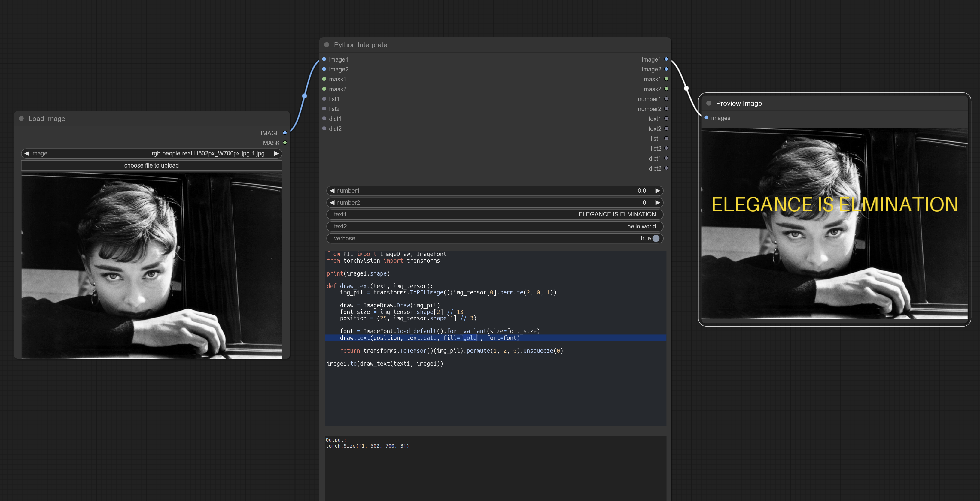Click the image1 input socket on Python Interpreter
This screenshot has width=980, height=501.
click(x=324, y=59)
